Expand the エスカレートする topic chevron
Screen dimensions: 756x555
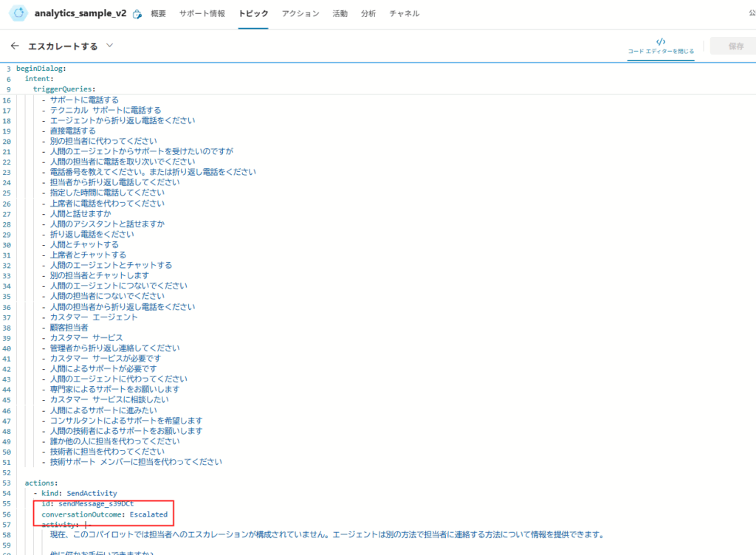(x=109, y=45)
